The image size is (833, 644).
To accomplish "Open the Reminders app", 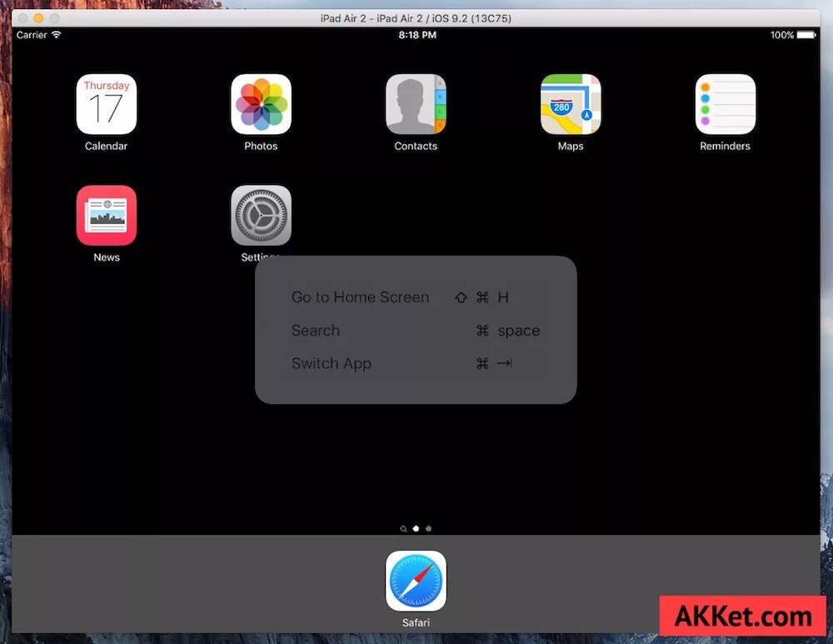I will (x=726, y=104).
